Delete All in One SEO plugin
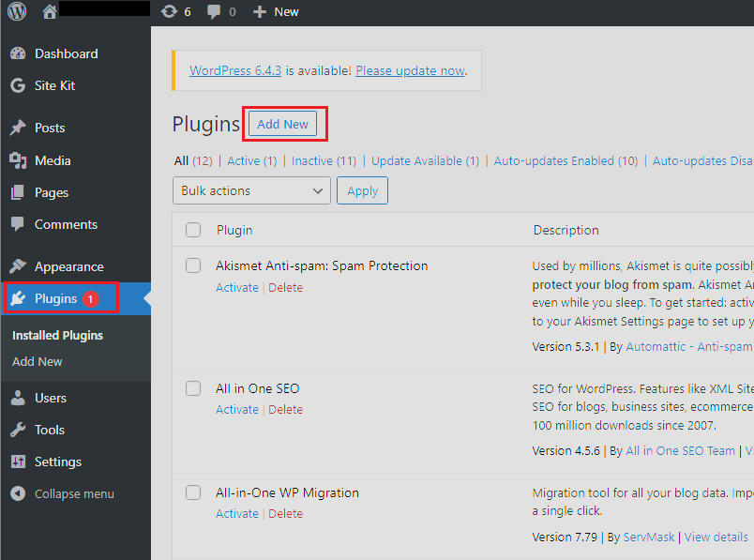The width and height of the screenshot is (754, 560). [286, 409]
